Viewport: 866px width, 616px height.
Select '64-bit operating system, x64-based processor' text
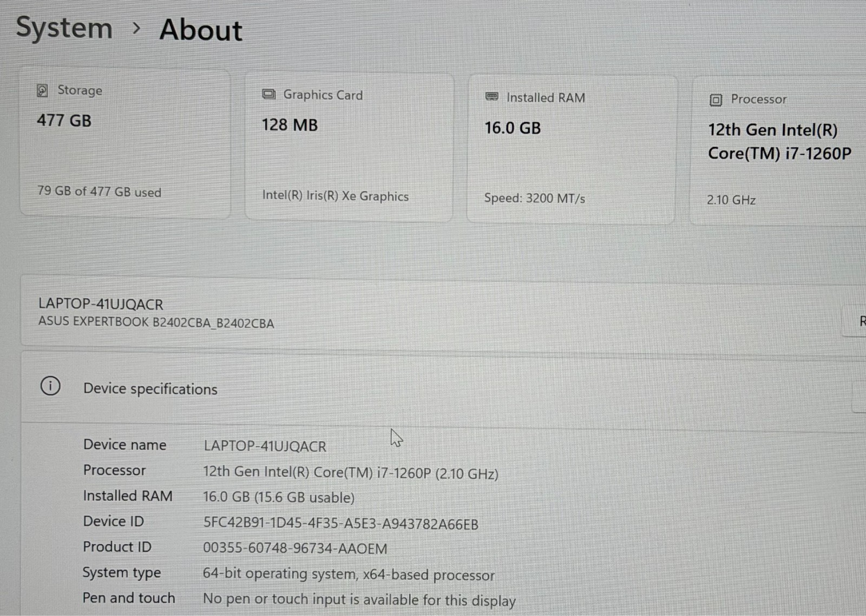[349, 574]
